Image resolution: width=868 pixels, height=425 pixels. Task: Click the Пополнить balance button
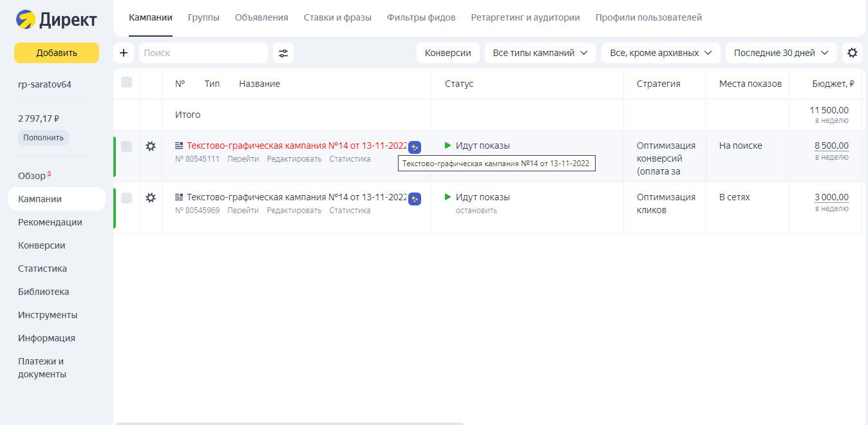point(43,138)
